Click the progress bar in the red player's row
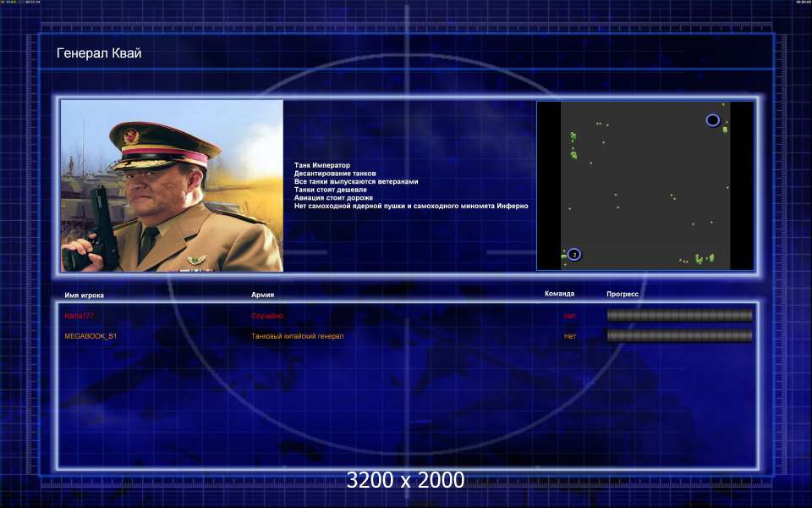Screen dimensions: 812x508 pyautogui.click(x=679, y=315)
